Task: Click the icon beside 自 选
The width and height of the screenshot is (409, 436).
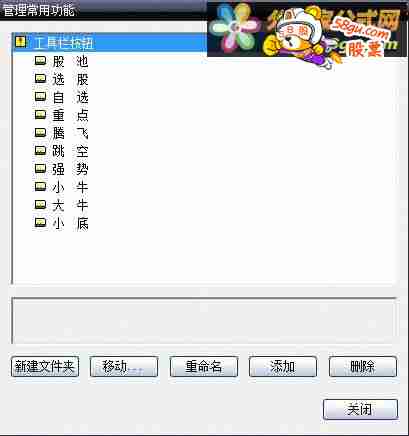Action: pyautogui.click(x=40, y=97)
